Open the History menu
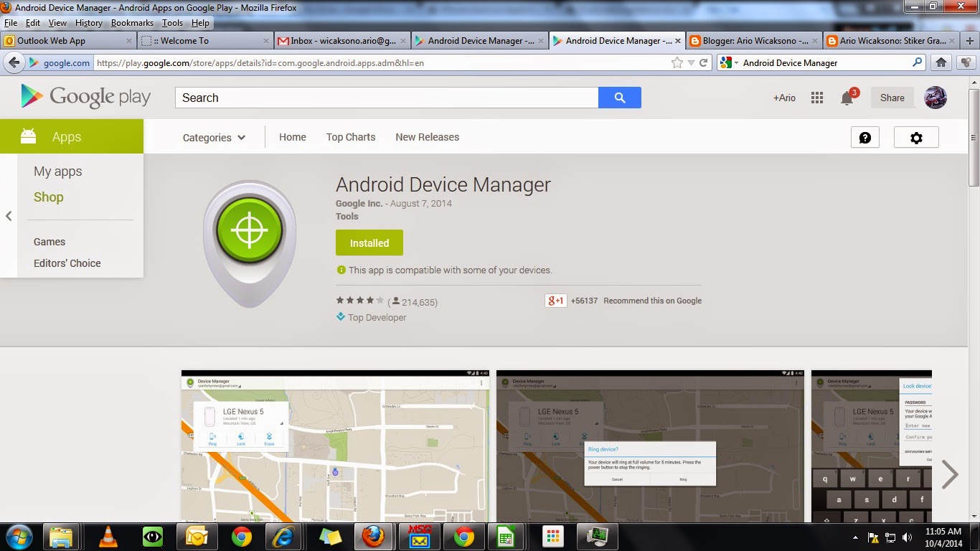 pyautogui.click(x=89, y=23)
